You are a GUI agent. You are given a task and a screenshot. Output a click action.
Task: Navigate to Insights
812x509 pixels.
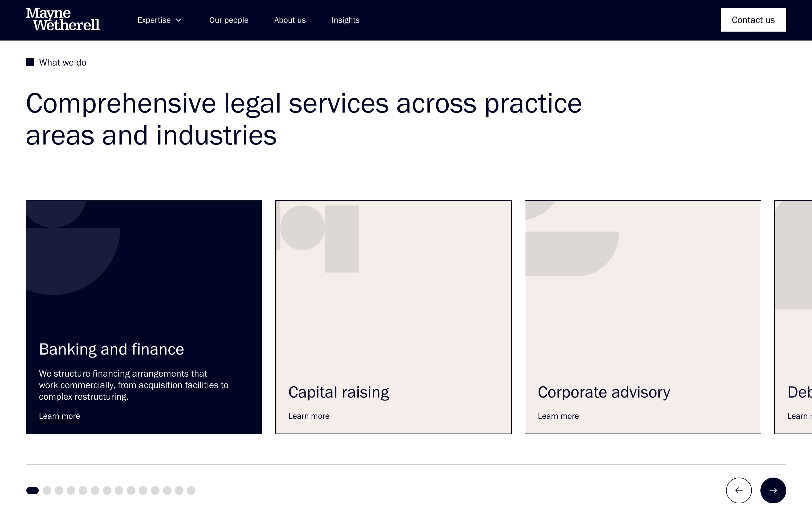(x=345, y=20)
